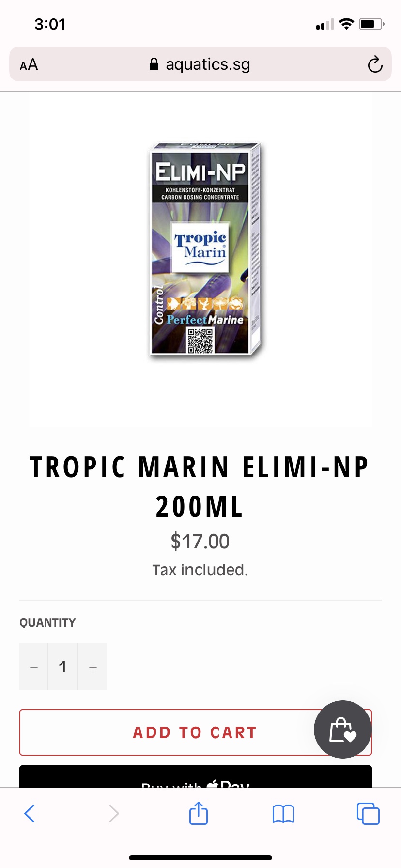
Task: Tap the $17.00 price text
Action: (x=200, y=542)
